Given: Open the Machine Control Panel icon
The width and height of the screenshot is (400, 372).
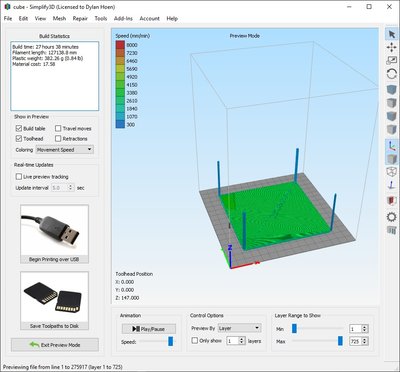Looking at the screenshot, I should click(392, 230).
